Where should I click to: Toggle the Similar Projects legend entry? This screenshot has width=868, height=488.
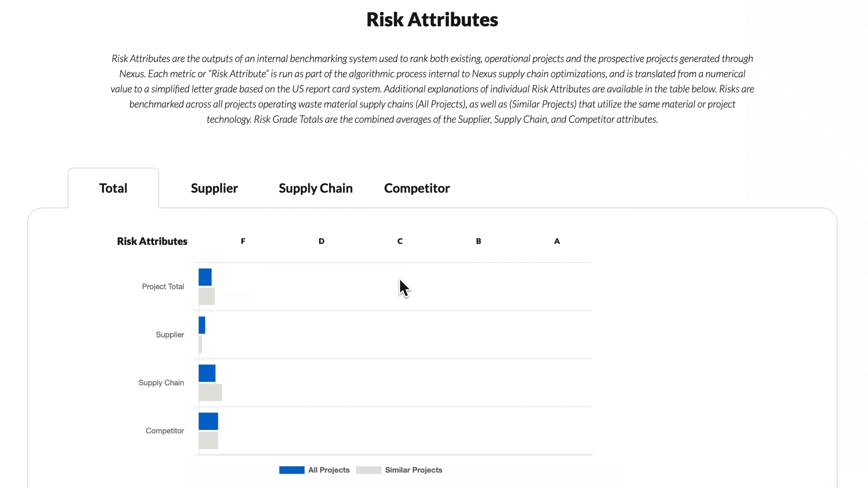pos(413,470)
